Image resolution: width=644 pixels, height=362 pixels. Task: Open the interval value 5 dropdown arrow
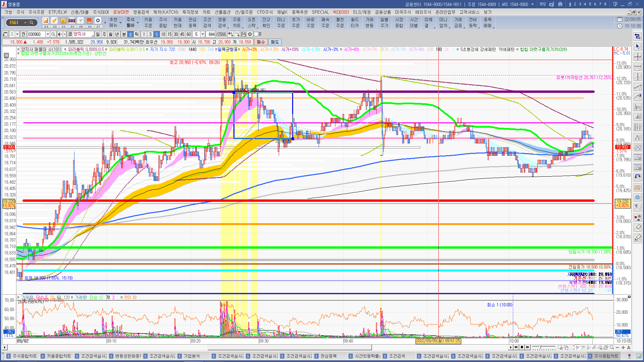(x=203, y=34)
